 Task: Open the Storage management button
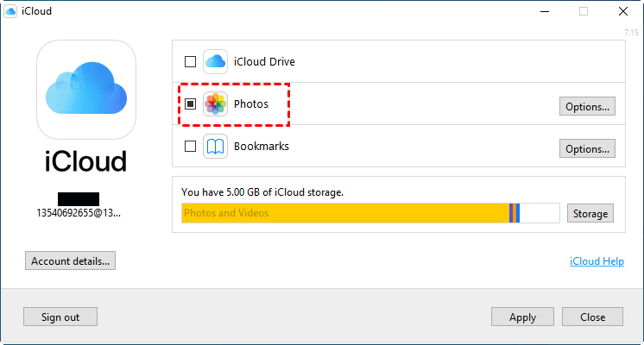[x=590, y=213]
